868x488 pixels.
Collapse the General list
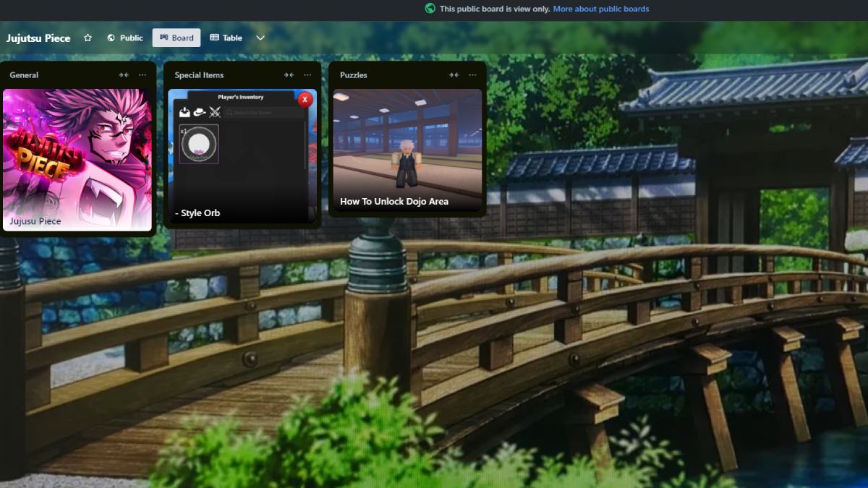coord(124,75)
